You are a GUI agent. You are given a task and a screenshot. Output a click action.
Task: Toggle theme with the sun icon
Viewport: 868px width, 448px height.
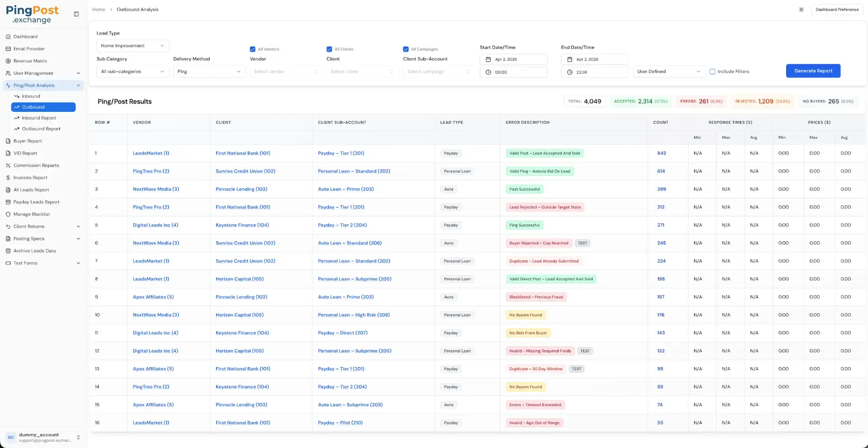pos(801,9)
